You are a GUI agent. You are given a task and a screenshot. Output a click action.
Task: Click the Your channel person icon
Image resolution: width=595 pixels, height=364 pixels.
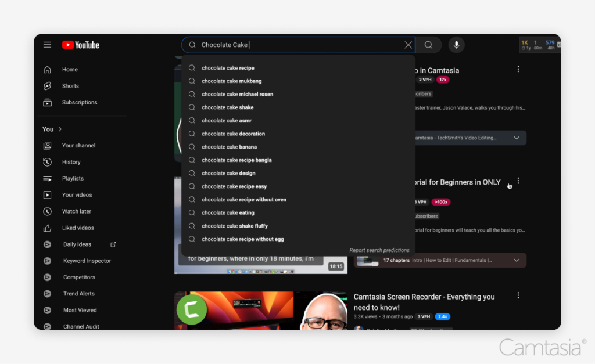pyautogui.click(x=47, y=146)
